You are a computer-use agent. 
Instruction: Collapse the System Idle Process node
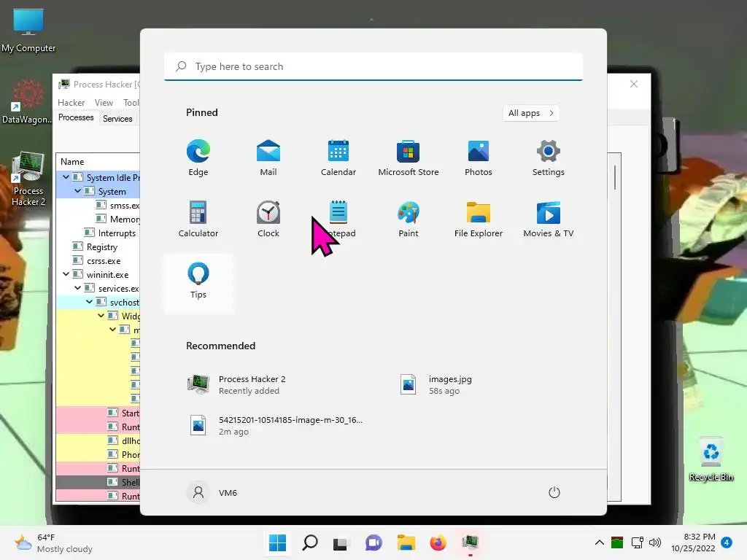coord(66,177)
